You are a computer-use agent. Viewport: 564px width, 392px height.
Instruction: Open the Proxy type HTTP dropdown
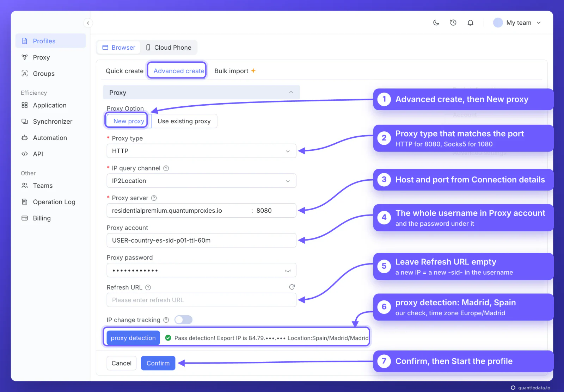click(x=201, y=151)
